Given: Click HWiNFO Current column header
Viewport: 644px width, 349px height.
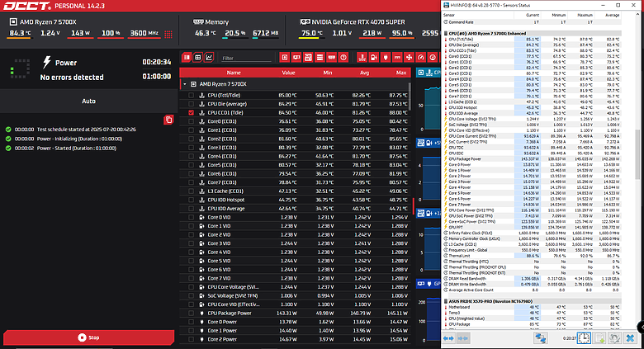Looking at the screenshot, I should tap(527, 15).
